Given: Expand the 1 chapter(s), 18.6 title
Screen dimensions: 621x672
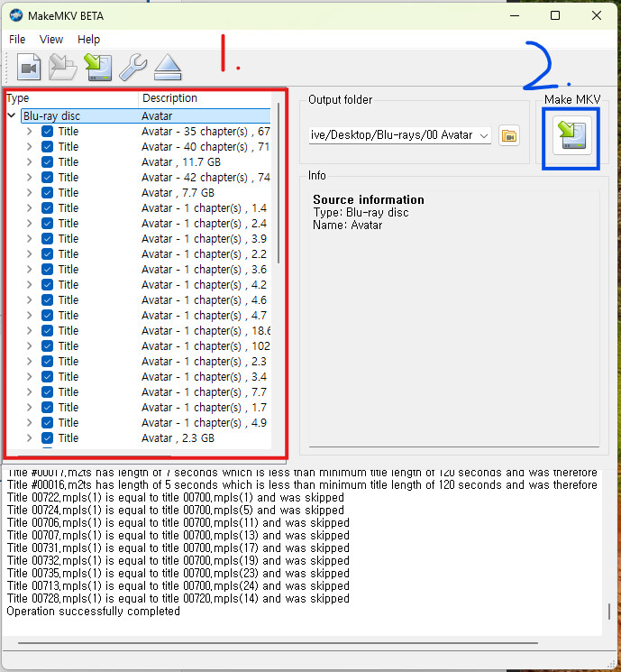Looking at the screenshot, I should [29, 331].
